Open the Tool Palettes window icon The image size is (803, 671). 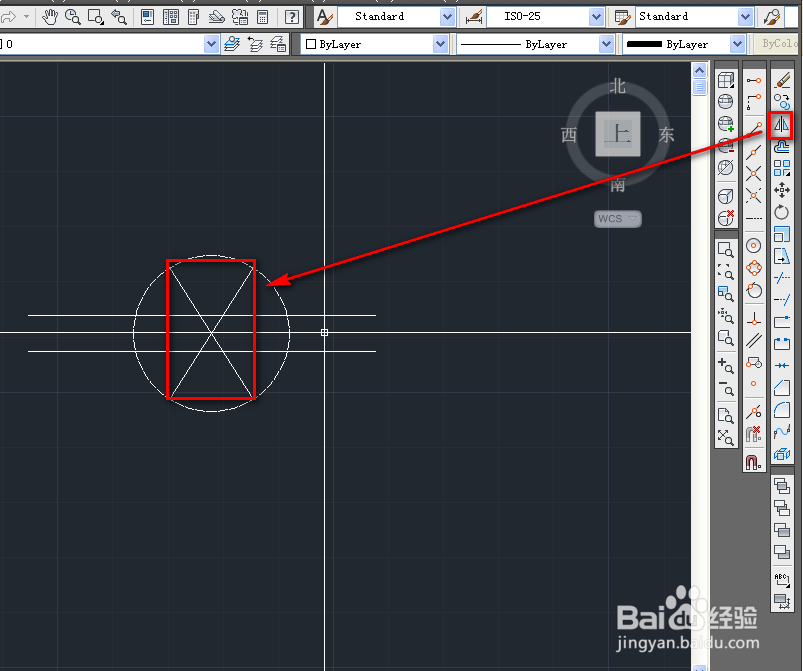point(194,17)
